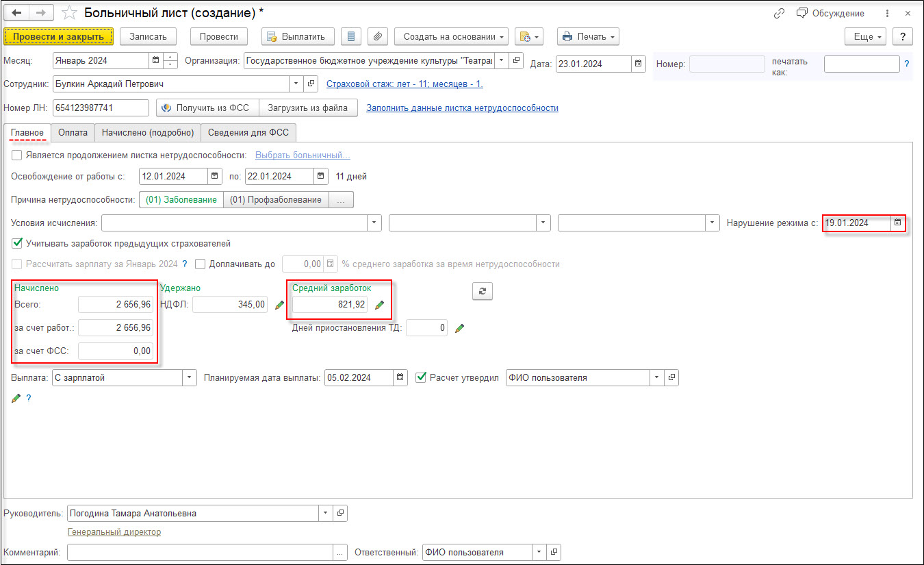Image resolution: width=924 pixels, height=565 pixels.
Task: Click the Записать button
Action: (x=148, y=36)
